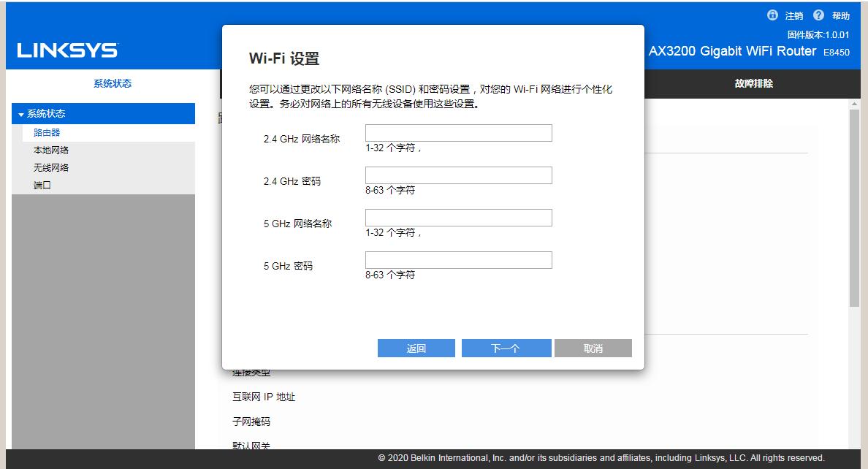Collapse the 系统状态 sidebar tree
Image resolution: width=868 pixels, height=469 pixels.
[20, 113]
